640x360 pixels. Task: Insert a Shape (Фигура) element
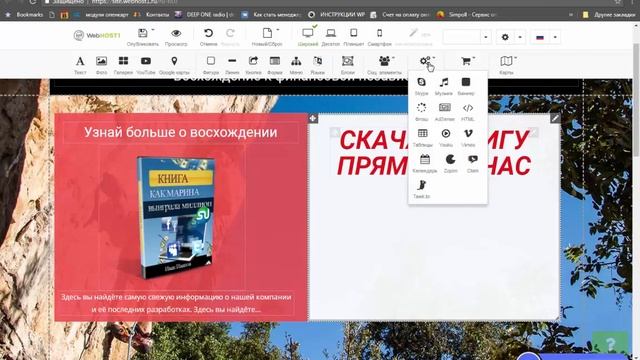pos(211,64)
